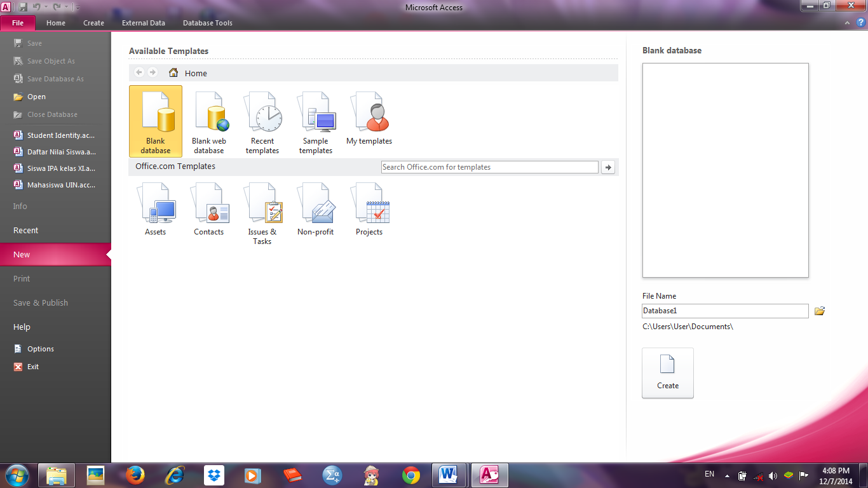Click the taskbar clock showing 4:08 PM

(x=836, y=475)
